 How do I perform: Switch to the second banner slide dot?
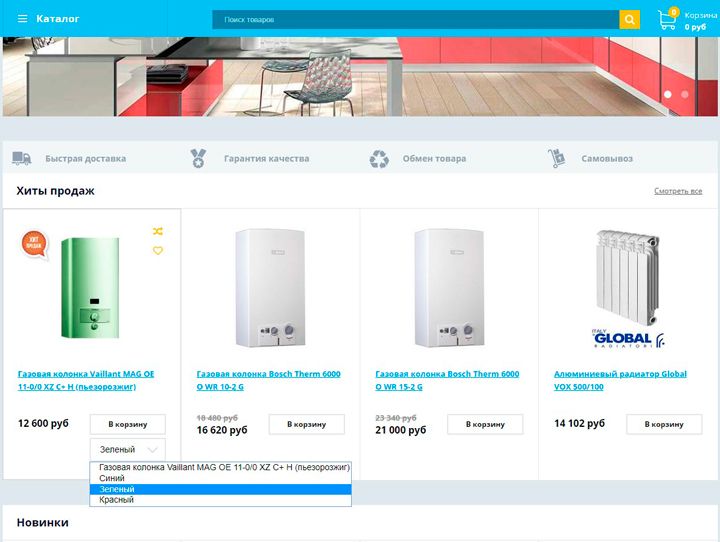tap(685, 94)
